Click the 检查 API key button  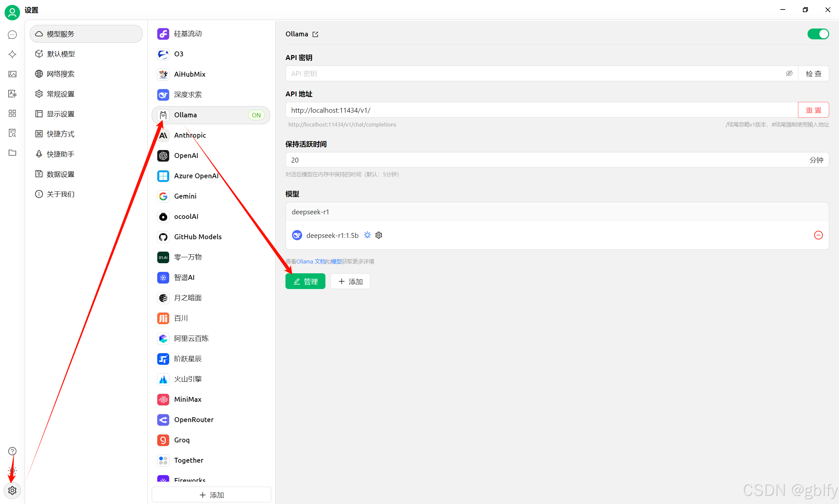pos(813,73)
